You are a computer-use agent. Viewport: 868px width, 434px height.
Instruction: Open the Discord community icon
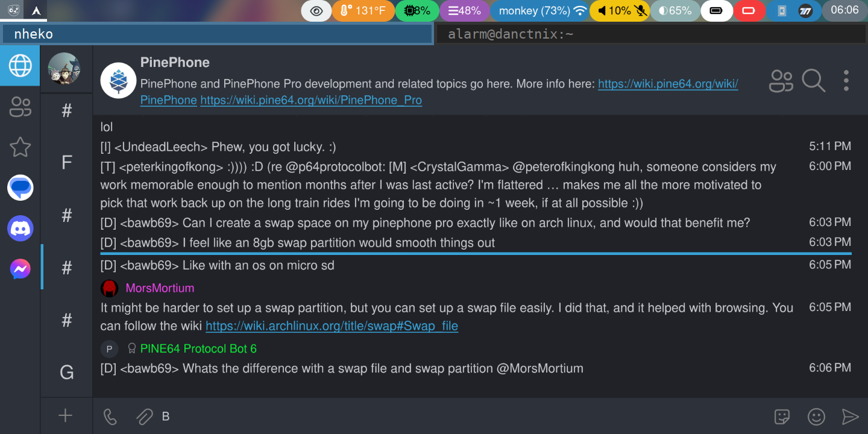(20, 228)
